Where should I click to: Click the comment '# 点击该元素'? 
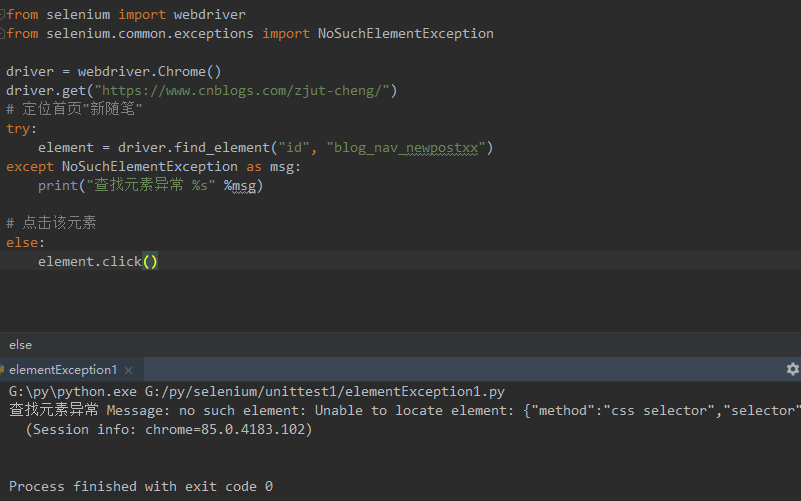coord(51,223)
